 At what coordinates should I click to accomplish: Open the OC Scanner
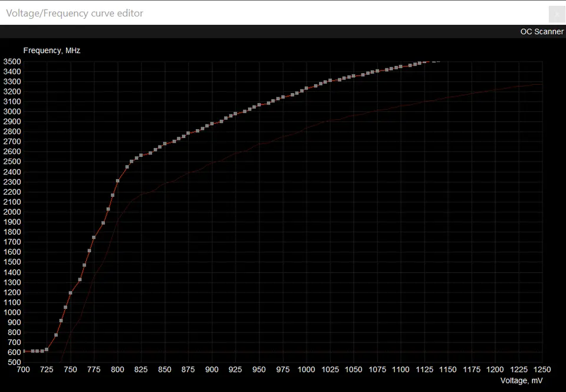tap(541, 31)
